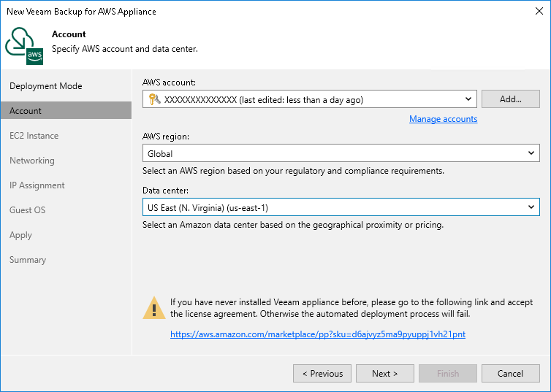
Task: Select the IP Assignment step
Action: (x=37, y=185)
